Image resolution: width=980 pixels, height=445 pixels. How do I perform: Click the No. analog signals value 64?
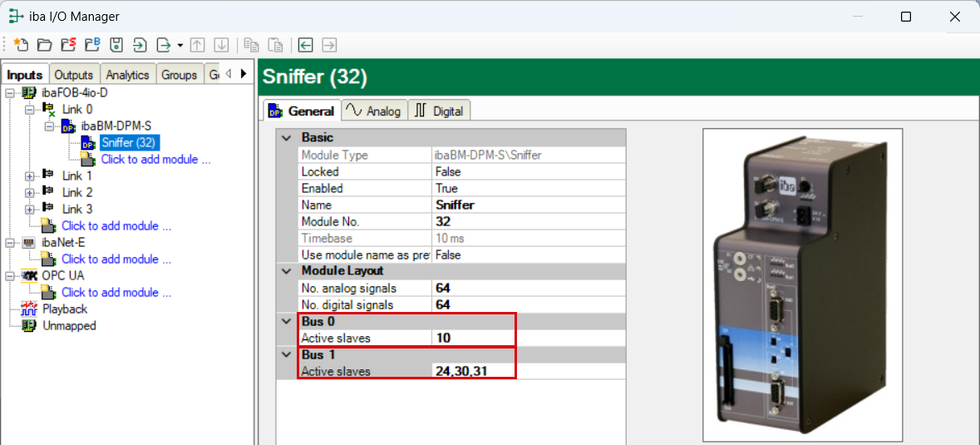(528, 288)
